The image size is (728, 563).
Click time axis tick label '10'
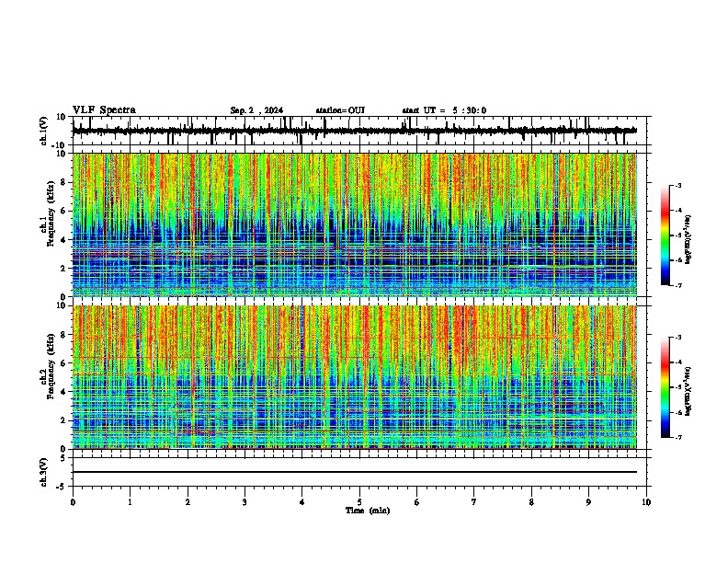point(646,502)
